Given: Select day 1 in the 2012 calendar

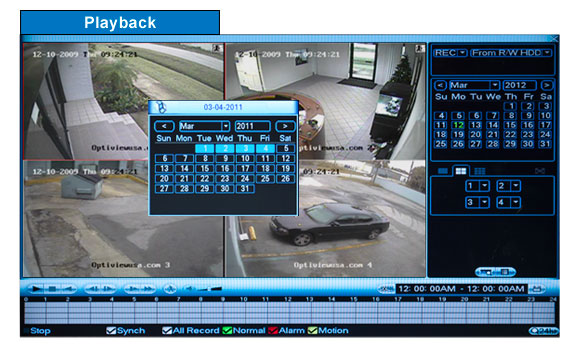Looking at the screenshot, I should point(510,106).
